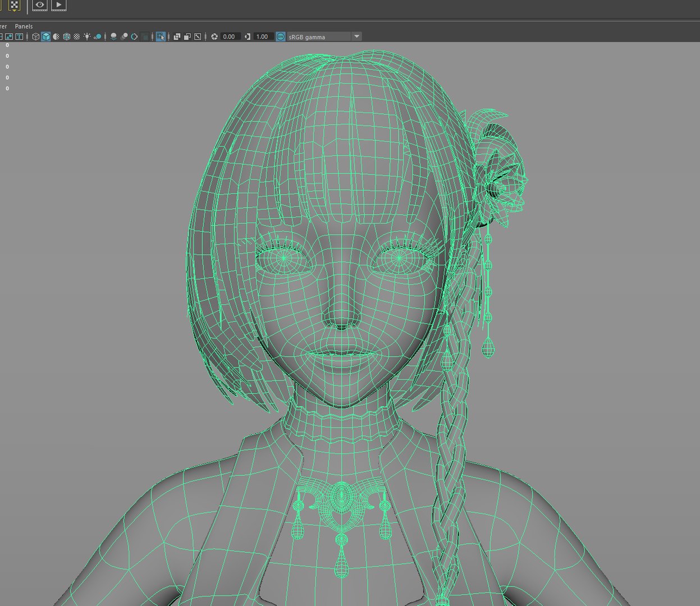This screenshot has height=606, width=700.
Task: Toggle Screen Space Ambient Occlusion
Action: (x=113, y=36)
